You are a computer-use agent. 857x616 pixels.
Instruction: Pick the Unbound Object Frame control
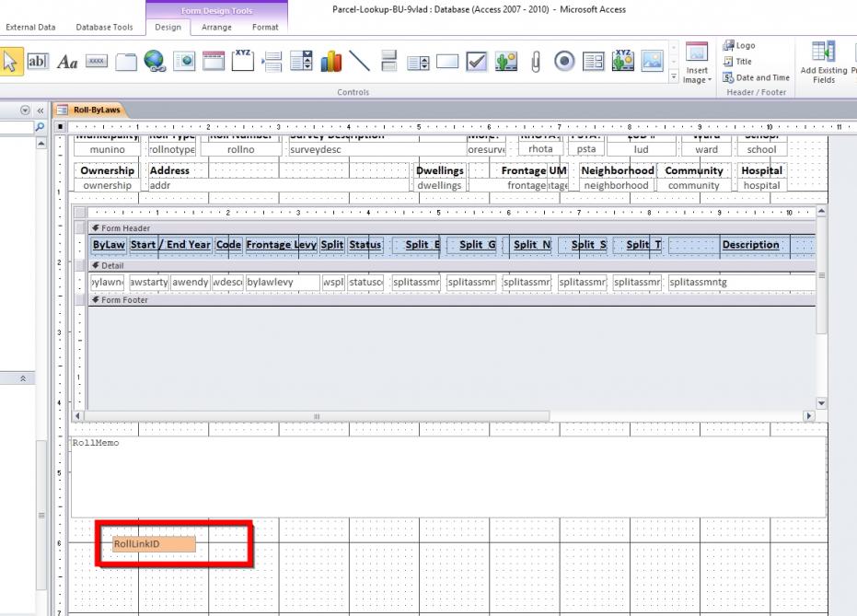(506, 61)
